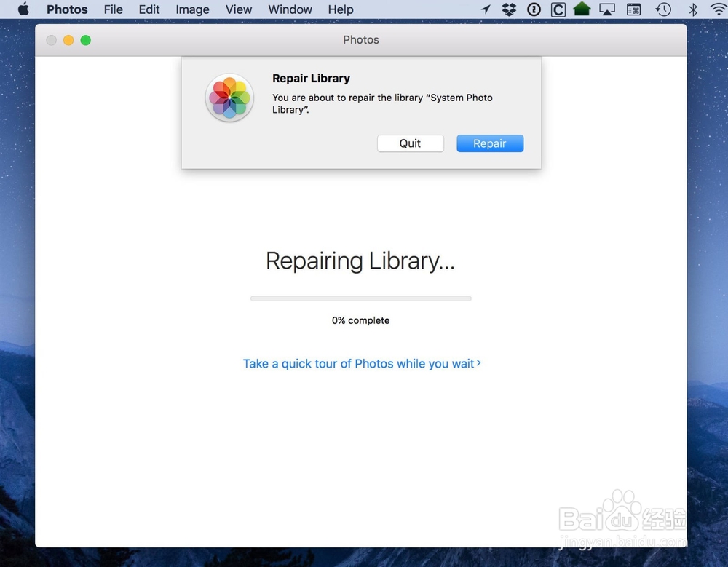Open the 1Password menu bar icon
The height and width of the screenshot is (567, 728).
[534, 9]
